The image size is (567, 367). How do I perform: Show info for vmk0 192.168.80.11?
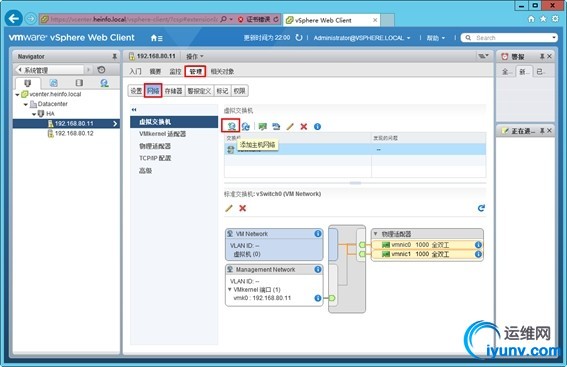point(318,298)
